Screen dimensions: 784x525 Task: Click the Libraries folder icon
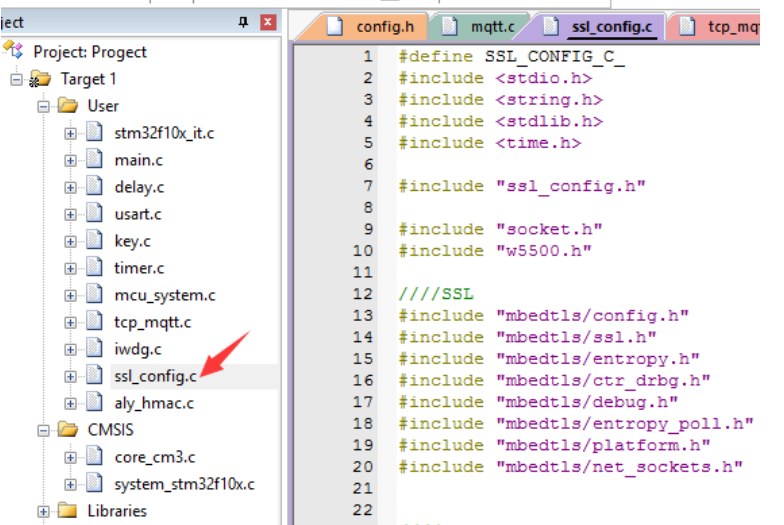coord(68,510)
